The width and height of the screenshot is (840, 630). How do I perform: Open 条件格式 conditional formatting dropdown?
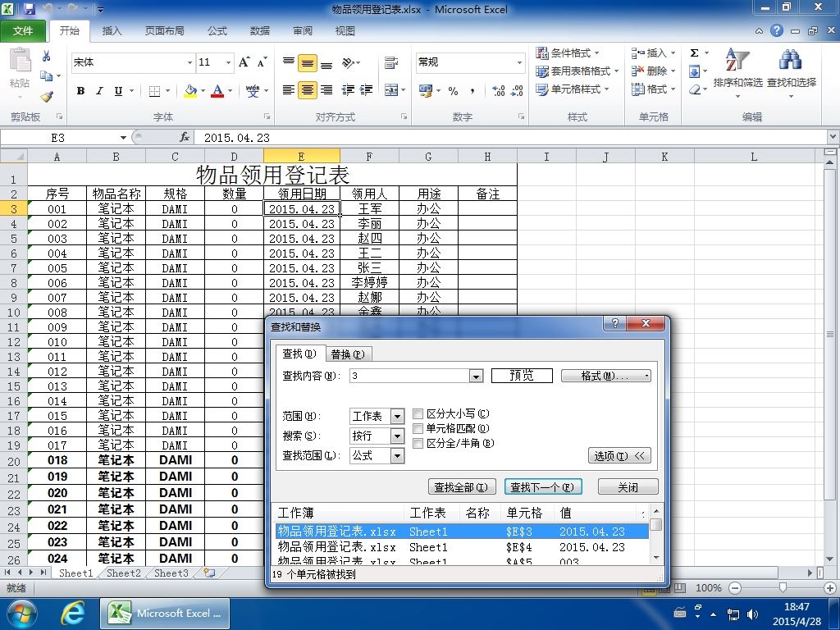[x=568, y=53]
